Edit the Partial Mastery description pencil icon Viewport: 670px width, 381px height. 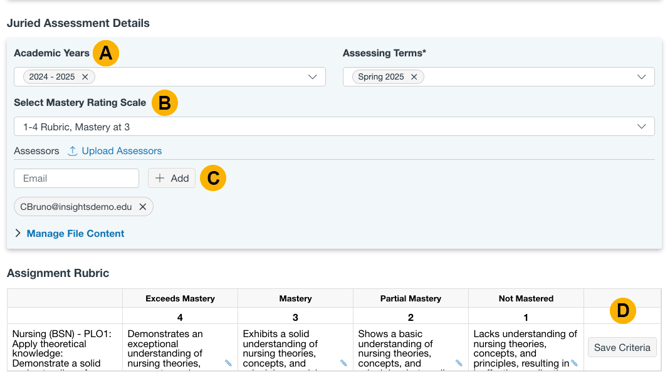pos(459,363)
